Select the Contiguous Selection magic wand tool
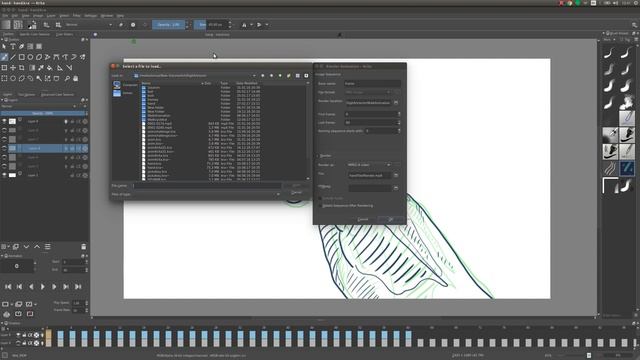 pyautogui.click(x=39, y=78)
